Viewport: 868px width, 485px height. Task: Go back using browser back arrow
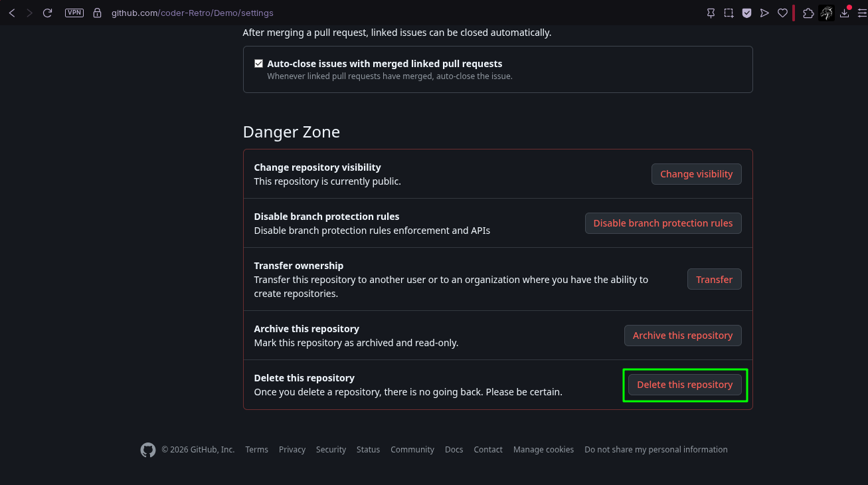tap(12, 13)
